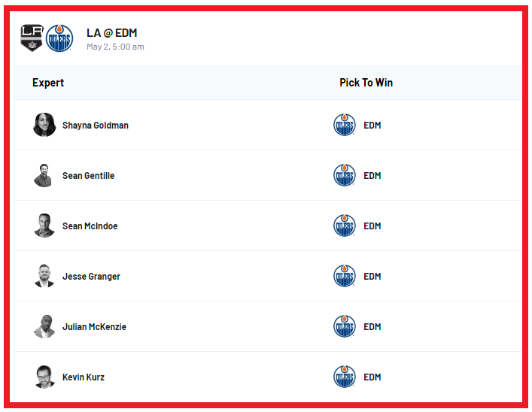Click Oilers logo in Sean McIndoe's row
This screenshot has height=412, width=532.
345,226
